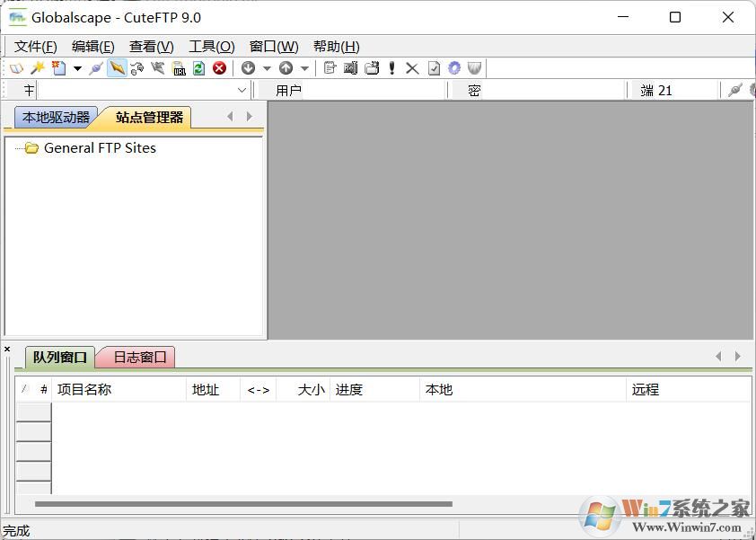The image size is (756, 540).
Task: Click the URL address toolbar icon
Action: point(178,67)
